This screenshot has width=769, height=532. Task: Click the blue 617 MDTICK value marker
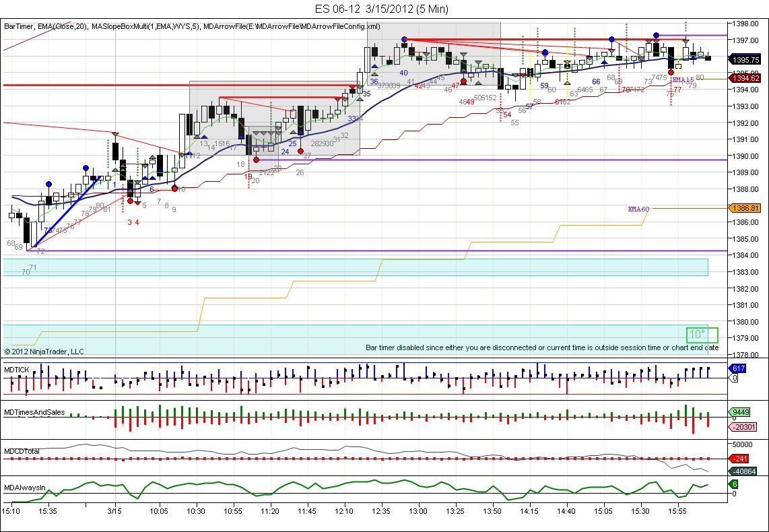(x=738, y=369)
